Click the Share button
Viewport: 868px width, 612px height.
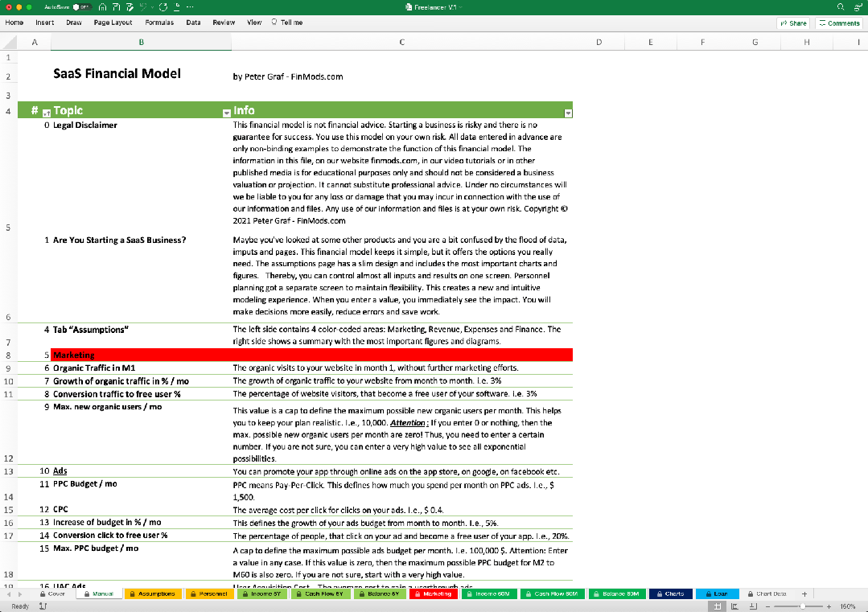[793, 23]
